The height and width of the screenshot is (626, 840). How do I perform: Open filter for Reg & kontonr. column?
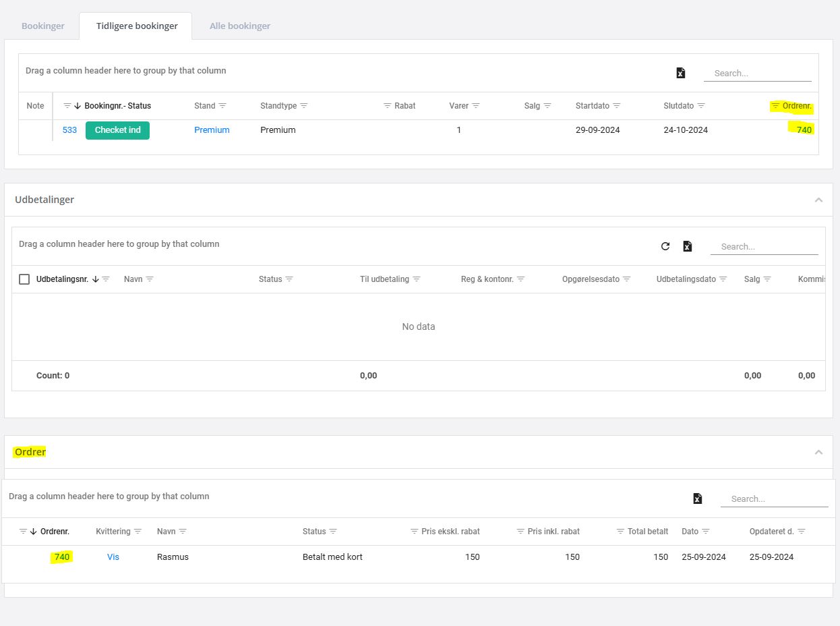click(x=520, y=279)
